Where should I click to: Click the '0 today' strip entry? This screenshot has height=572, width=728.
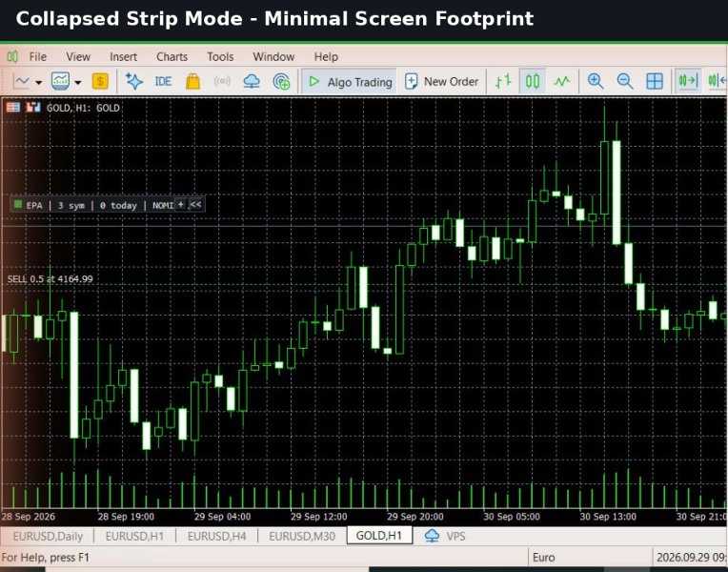pos(118,205)
